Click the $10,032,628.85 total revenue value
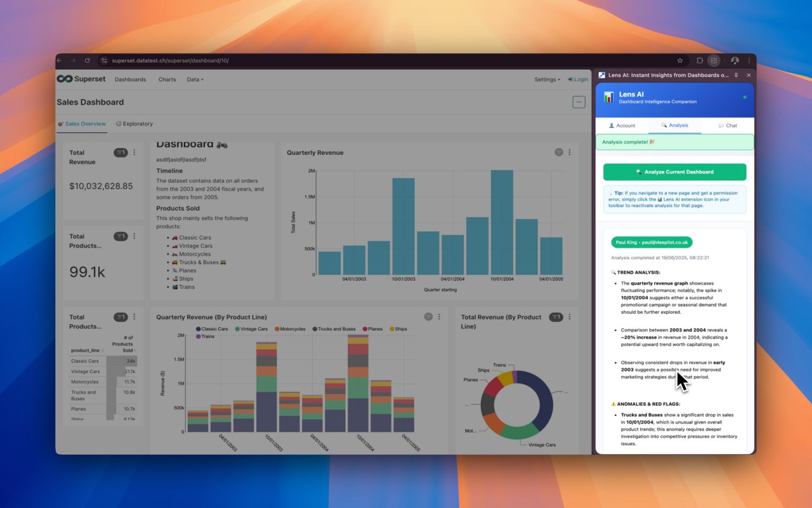Screen dimensions: 812x508 coord(101,186)
